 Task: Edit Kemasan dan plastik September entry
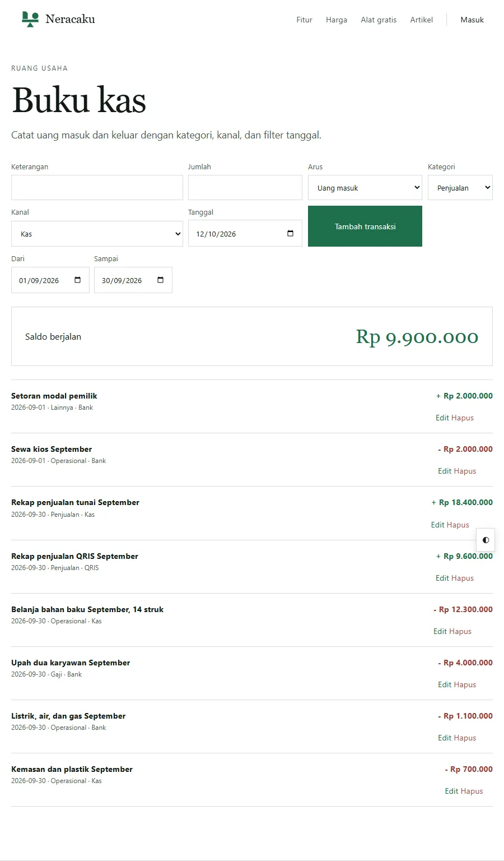coord(451,791)
